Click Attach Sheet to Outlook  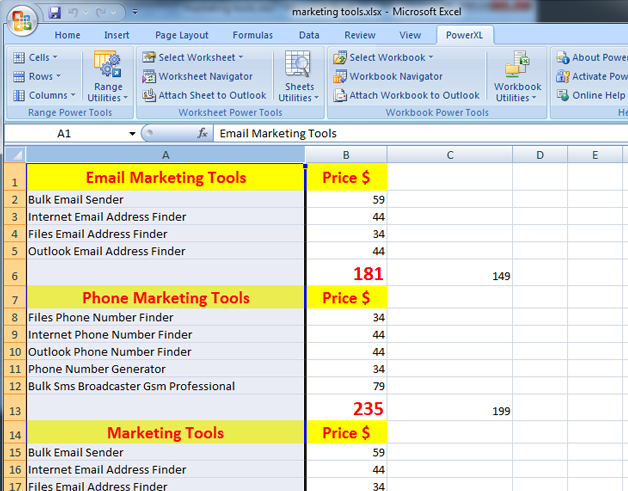204,95
